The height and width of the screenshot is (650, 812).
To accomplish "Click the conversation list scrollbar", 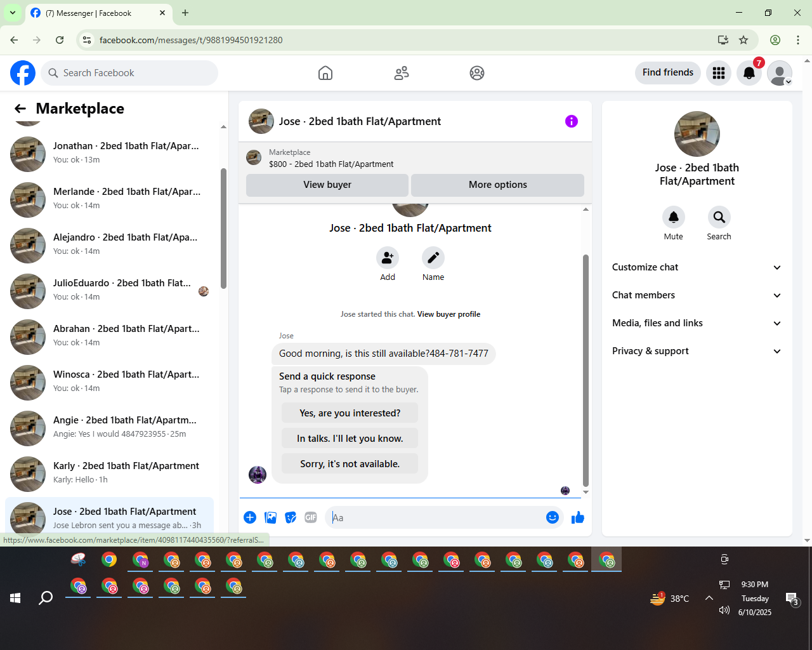I will (x=223, y=229).
